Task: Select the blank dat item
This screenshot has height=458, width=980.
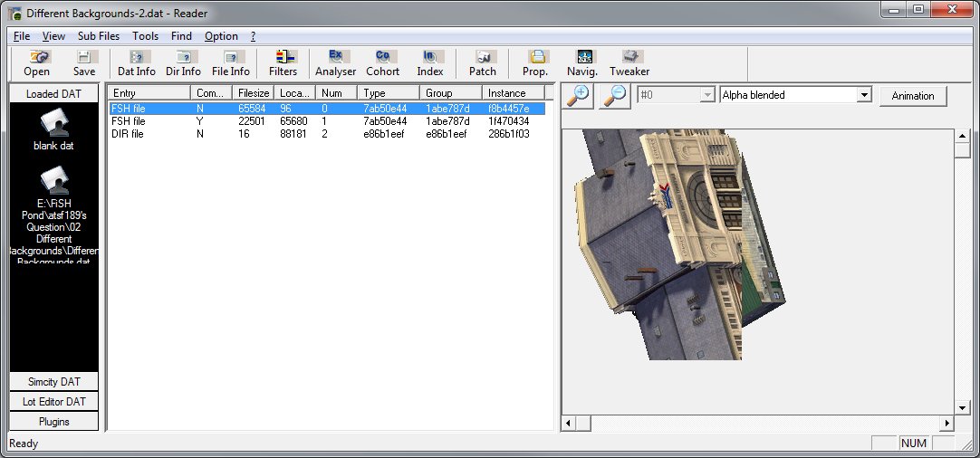Action: [53, 130]
